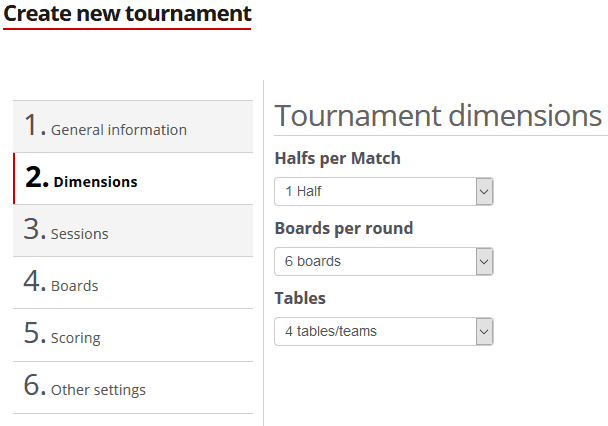Click the 'Create new tournament' heading
Screen dimensions: 608x426
click(x=127, y=14)
